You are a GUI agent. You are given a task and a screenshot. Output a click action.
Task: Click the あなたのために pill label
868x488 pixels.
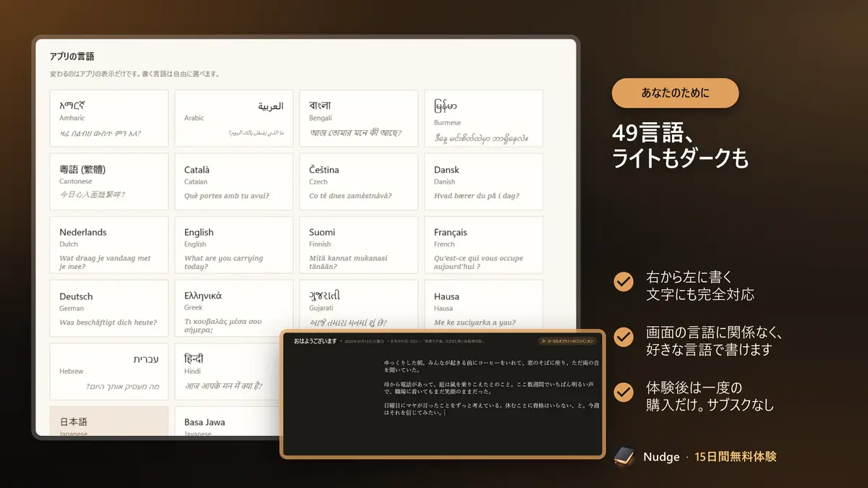[x=675, y=93]
